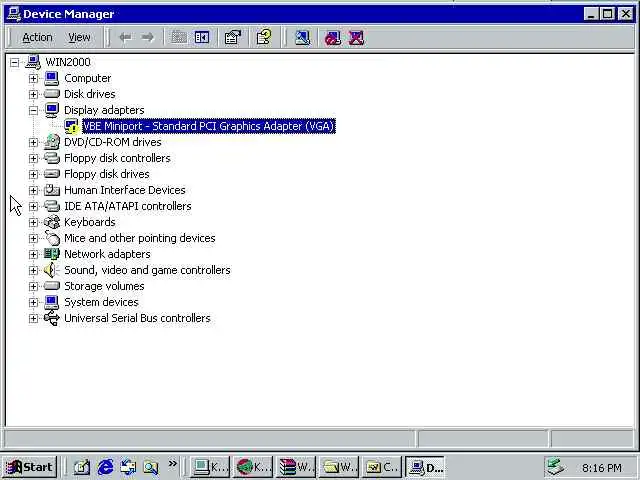Maximize the Device Manager window

pyautogui.click(x=607, y=14)
